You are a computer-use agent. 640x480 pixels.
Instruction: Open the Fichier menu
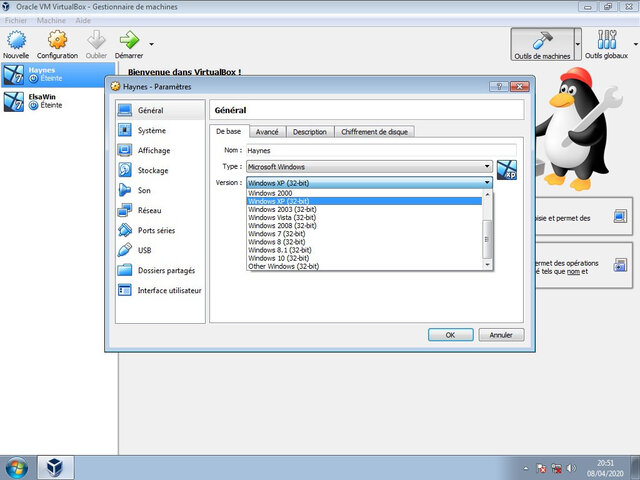(16, 20)
